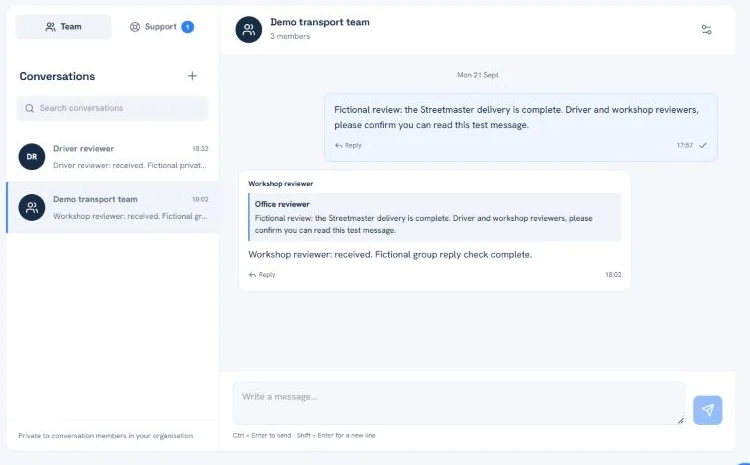Switch to the Team tab
750x465 pixels.
64,27
